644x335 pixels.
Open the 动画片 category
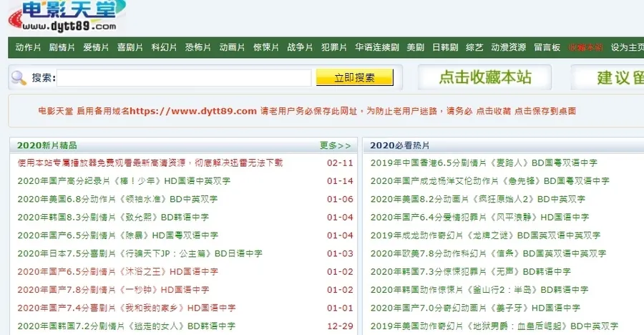point(232,47)
